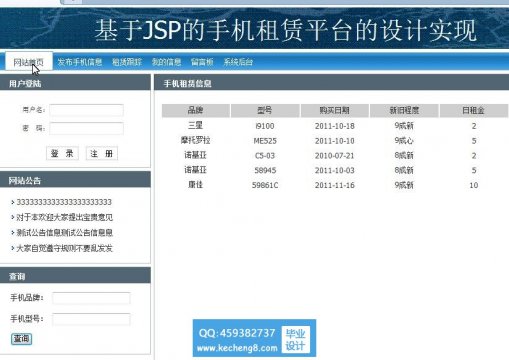Open the notice 对于本欢迎大家提出宝贵意见
Viewport: 509px width, 360px height.
coord(65,217)
